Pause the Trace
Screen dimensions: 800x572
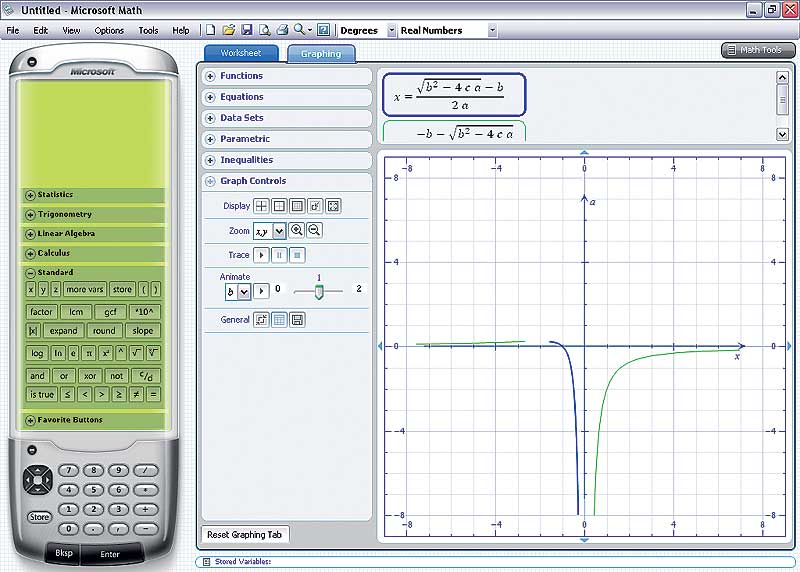click(x=279, y=255)
